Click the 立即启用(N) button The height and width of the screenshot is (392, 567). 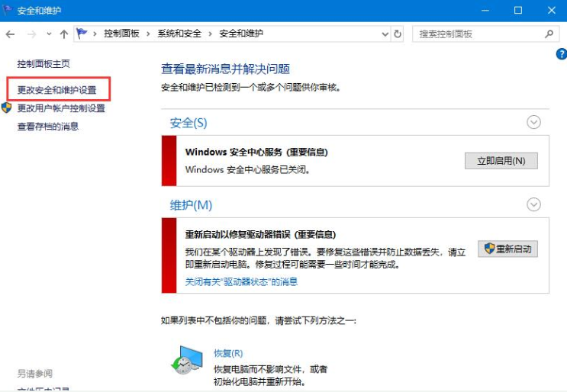[501, 161]
